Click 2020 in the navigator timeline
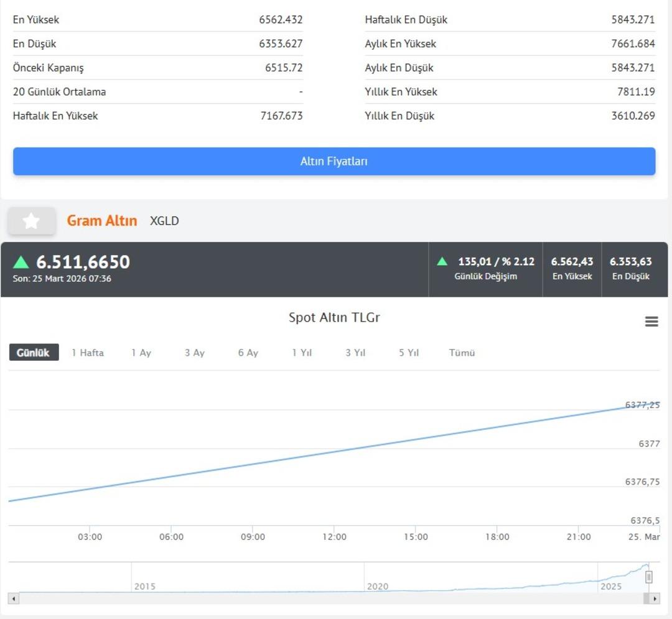This screenshot has width=672, height=619. click(x=378, y=586)
